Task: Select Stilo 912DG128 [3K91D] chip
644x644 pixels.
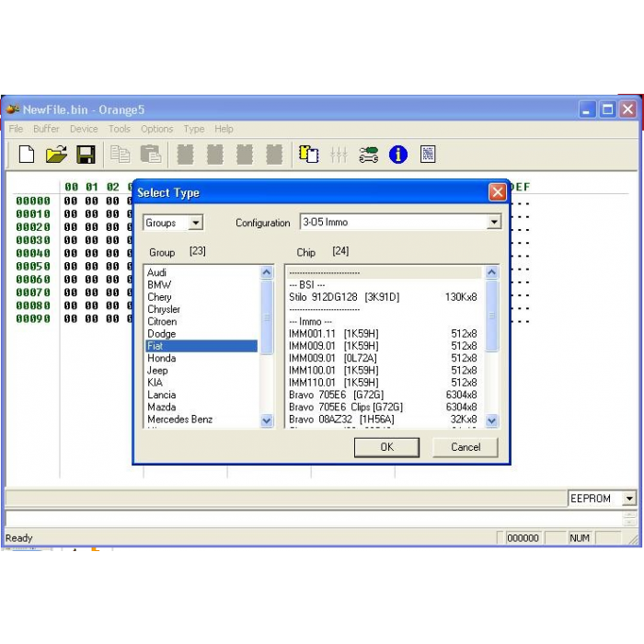Action: click(384, 297)
